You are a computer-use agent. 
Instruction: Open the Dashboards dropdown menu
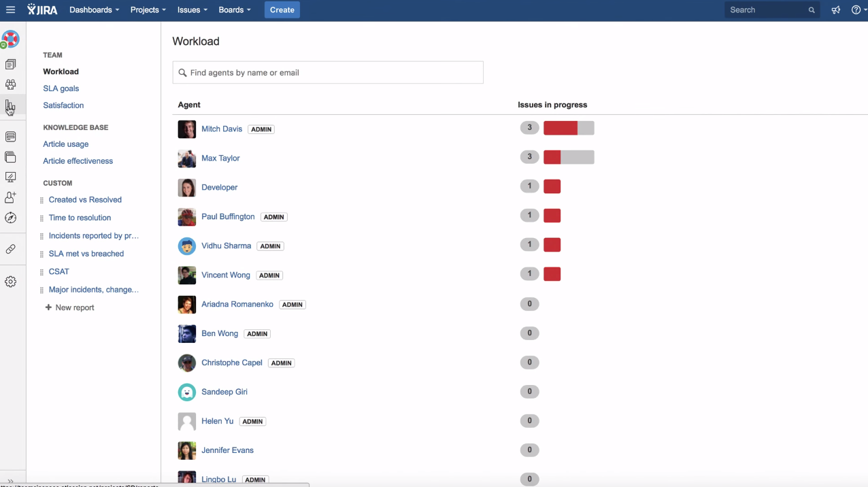click(x=94, y=10)
